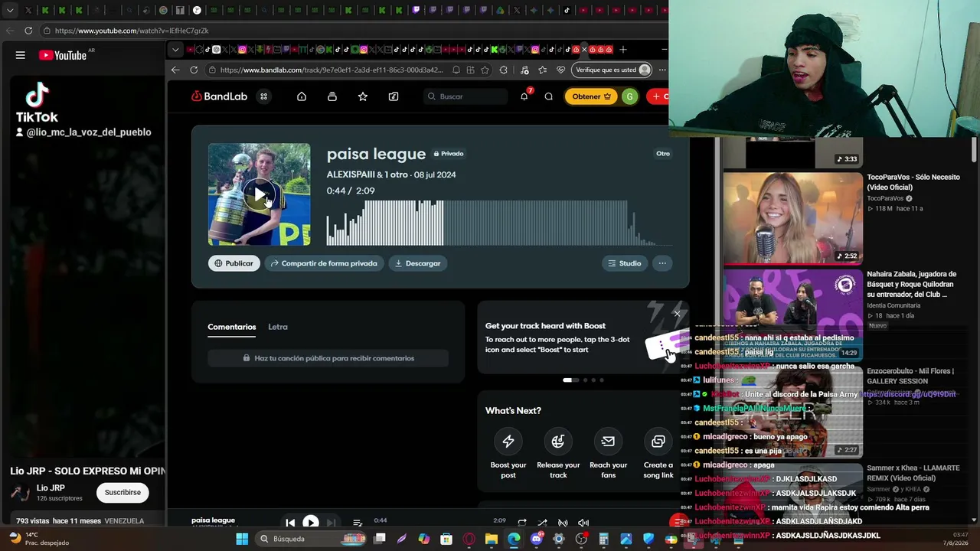Image resolution: width=980 pixels, height=551 pixels.
Task: Open Lio JRP channel name link
Action: tap(51, 487)
